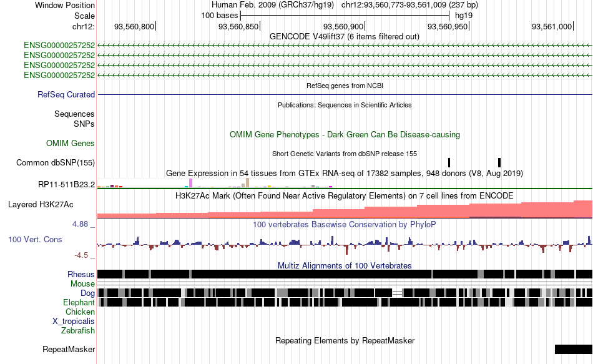593x364 pixels.
Task: Click the RepeatMasker track label
Action: (69, 350)
